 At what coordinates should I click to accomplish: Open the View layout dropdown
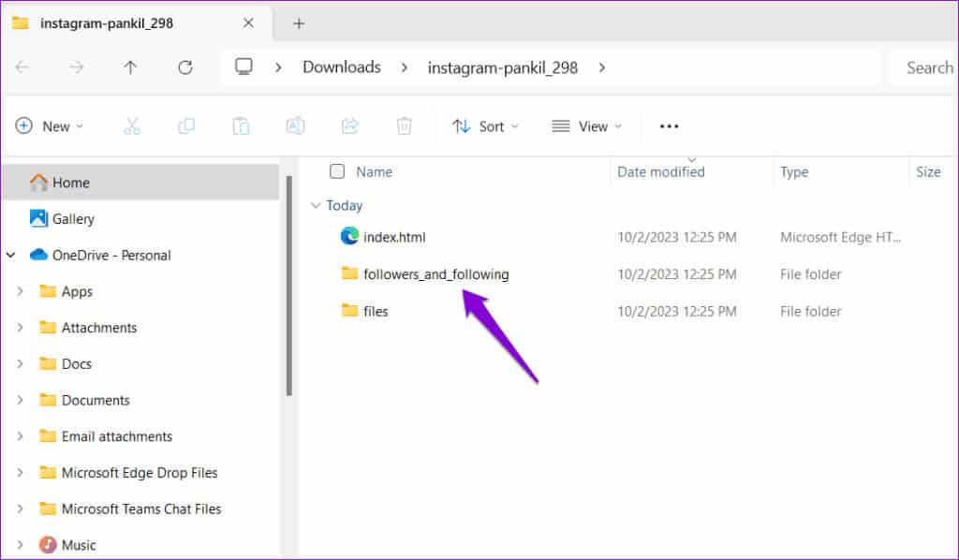click(586, 125)
